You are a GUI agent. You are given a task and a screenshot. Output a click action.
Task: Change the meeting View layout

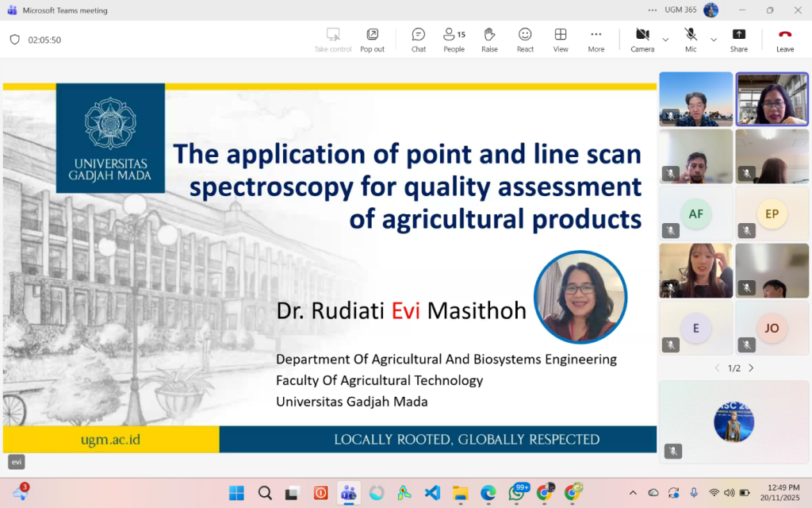click(561, 39)
